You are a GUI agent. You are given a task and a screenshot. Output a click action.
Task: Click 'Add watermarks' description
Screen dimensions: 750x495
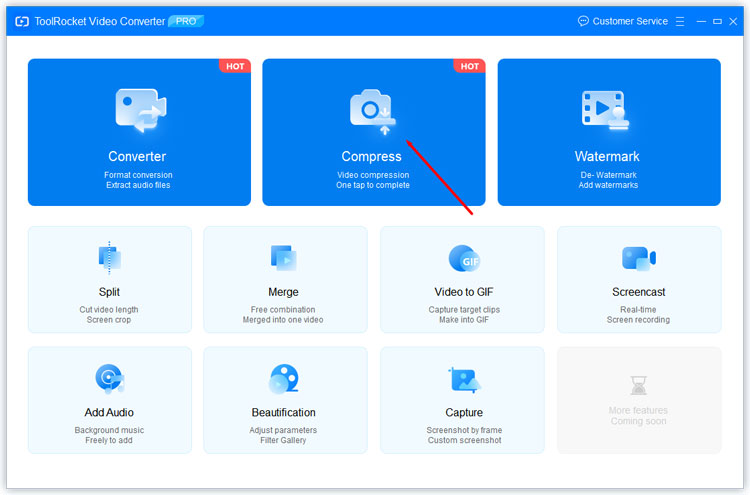coord(608,185)
